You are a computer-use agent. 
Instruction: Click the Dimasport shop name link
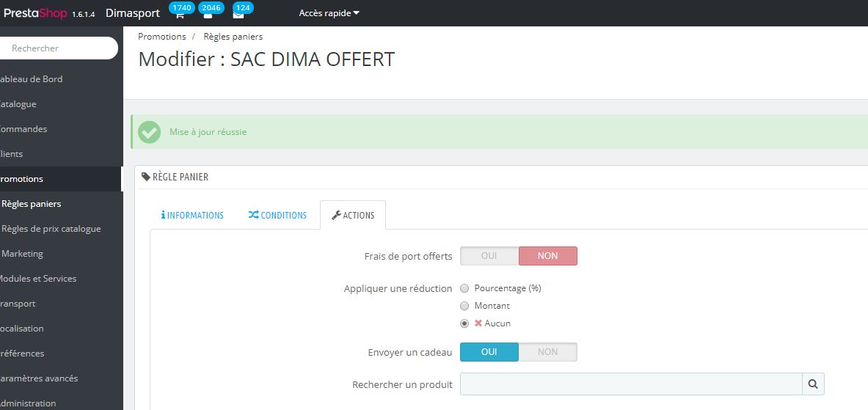point(133,12)
